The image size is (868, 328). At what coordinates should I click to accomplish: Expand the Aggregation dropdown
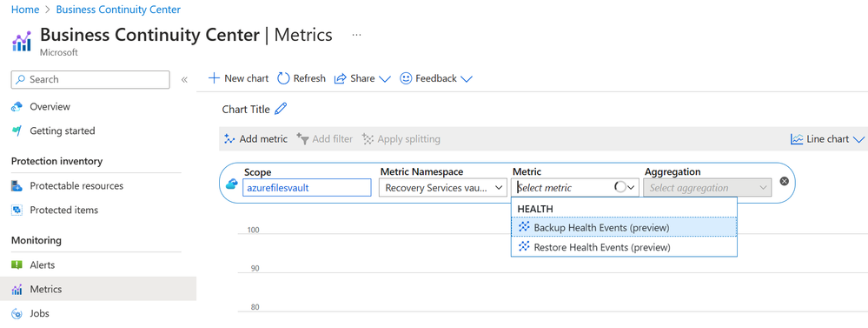coord(707,188)
